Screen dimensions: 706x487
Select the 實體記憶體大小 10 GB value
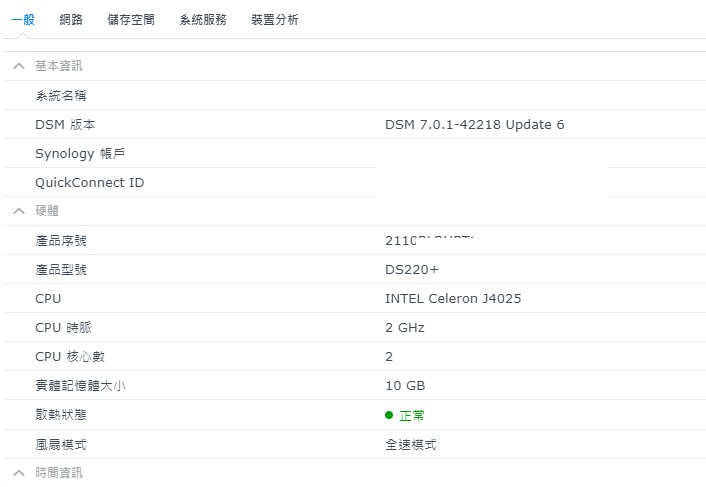point(405,386)
